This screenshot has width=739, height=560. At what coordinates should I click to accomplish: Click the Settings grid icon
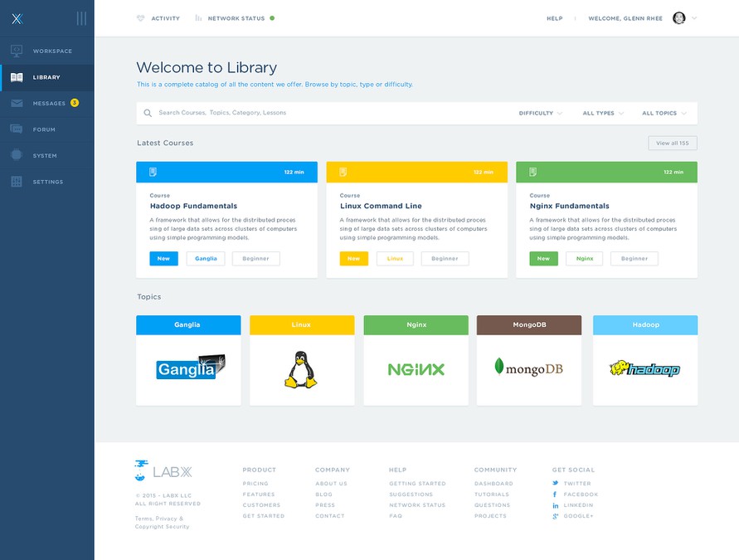pos(17,182)
